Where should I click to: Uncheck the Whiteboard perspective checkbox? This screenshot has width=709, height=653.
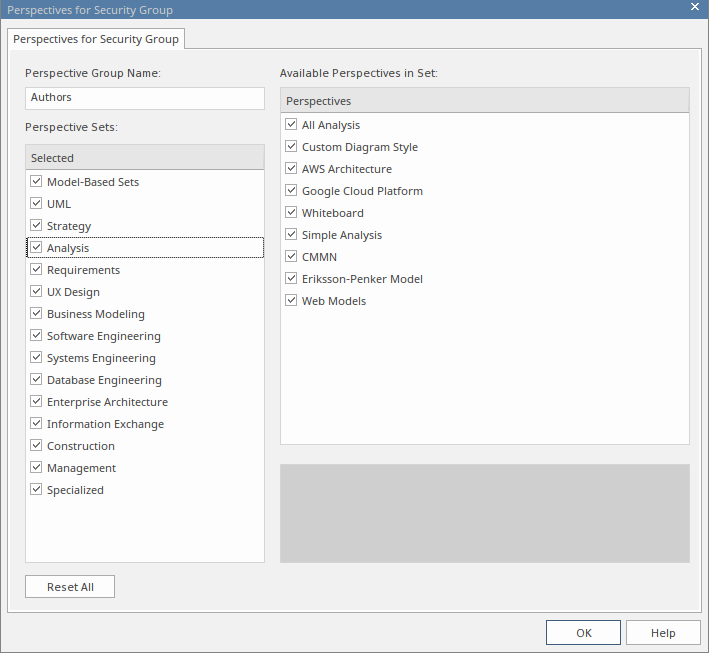point(291,213)
